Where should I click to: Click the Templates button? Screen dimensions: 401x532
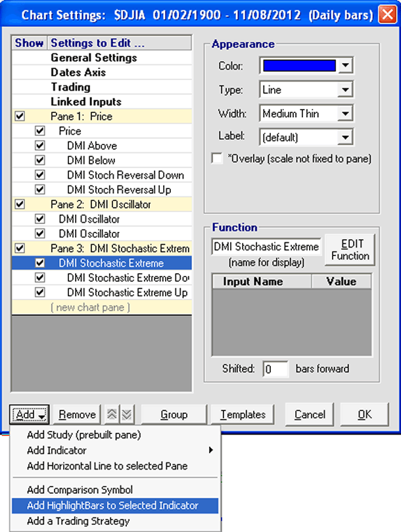[x=243, y=414]
